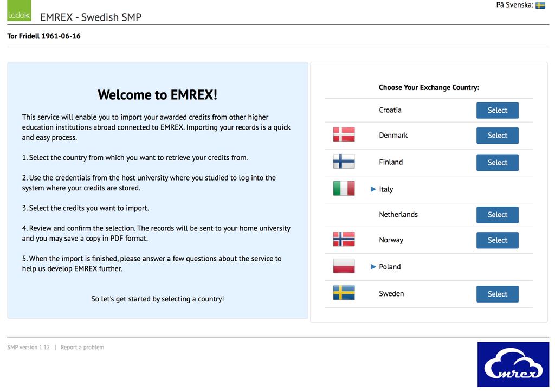Click the Finland country name
Viewport: 555px width, 392px height.
click(x=391, y=162)
